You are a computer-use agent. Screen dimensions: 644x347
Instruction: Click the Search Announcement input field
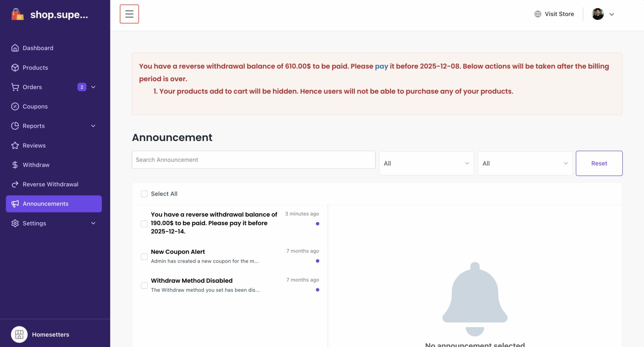coord(253,160)
